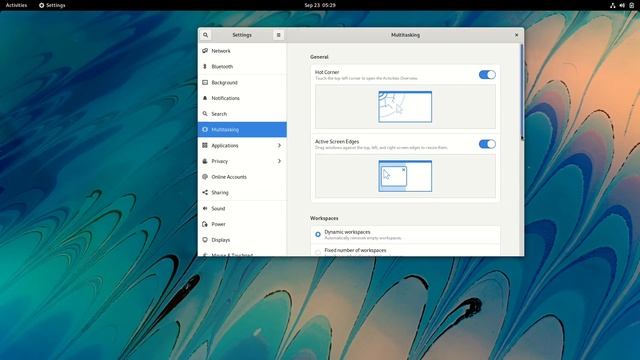Disable the Hot Corner switch
Screen dimensions: 640x360
tap(487, 75)
